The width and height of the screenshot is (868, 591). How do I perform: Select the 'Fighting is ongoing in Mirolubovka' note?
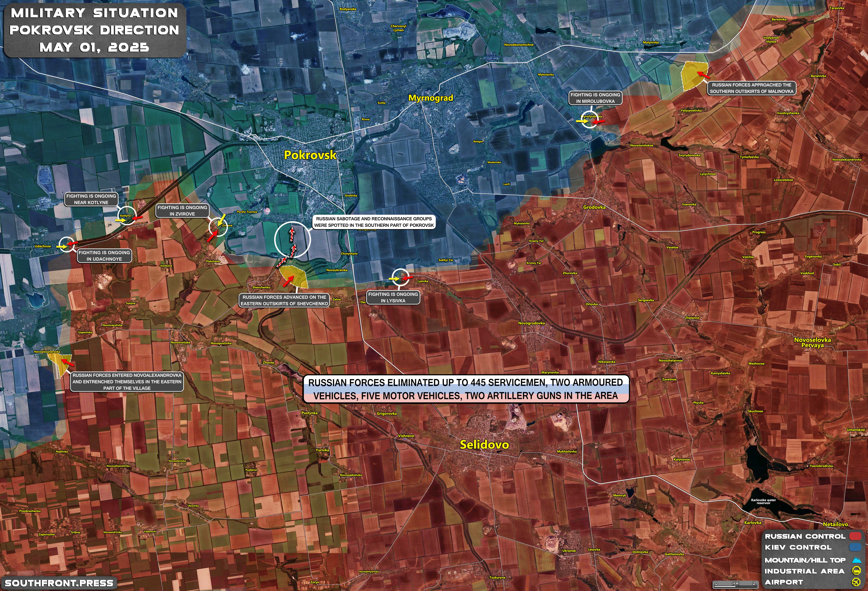(595, 98)
